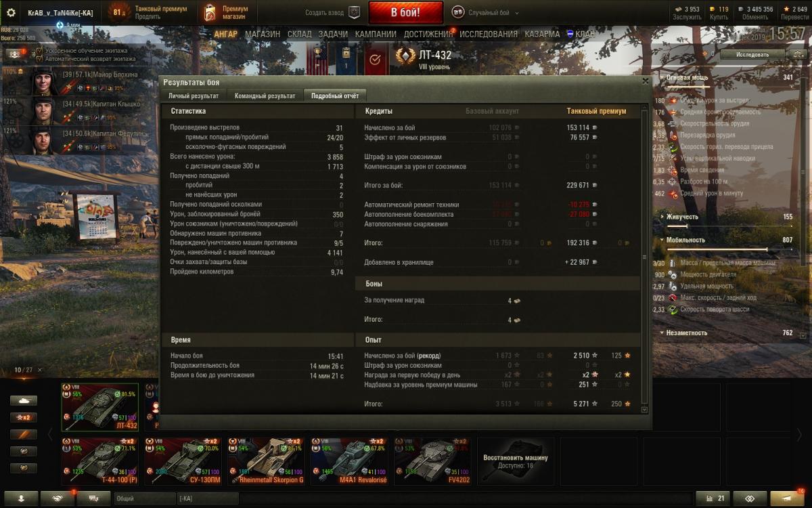
Task: Open game settings gear icon
Action: 10,12
